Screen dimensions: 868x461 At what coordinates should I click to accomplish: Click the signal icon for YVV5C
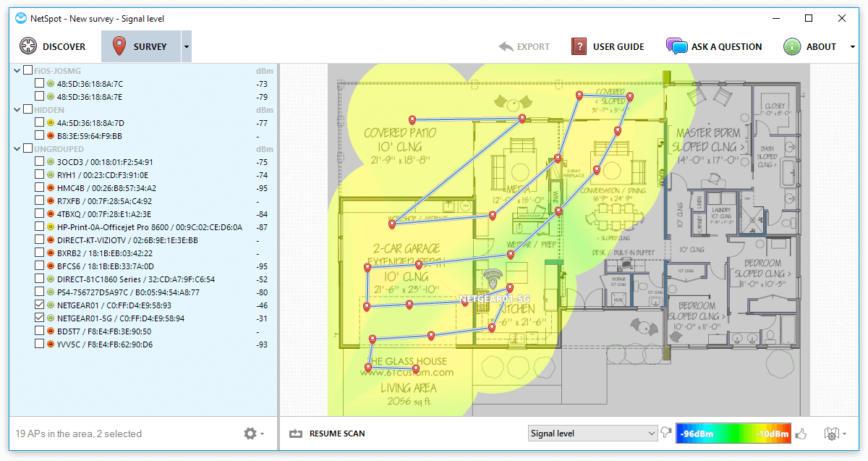[51, 344]
